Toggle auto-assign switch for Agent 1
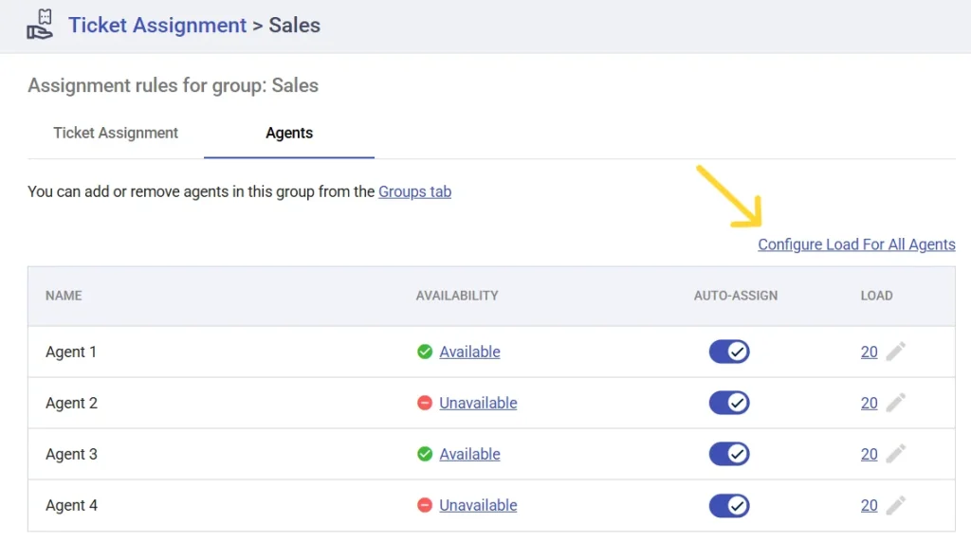This screenshot has height=560, width=971. point(729,352)
